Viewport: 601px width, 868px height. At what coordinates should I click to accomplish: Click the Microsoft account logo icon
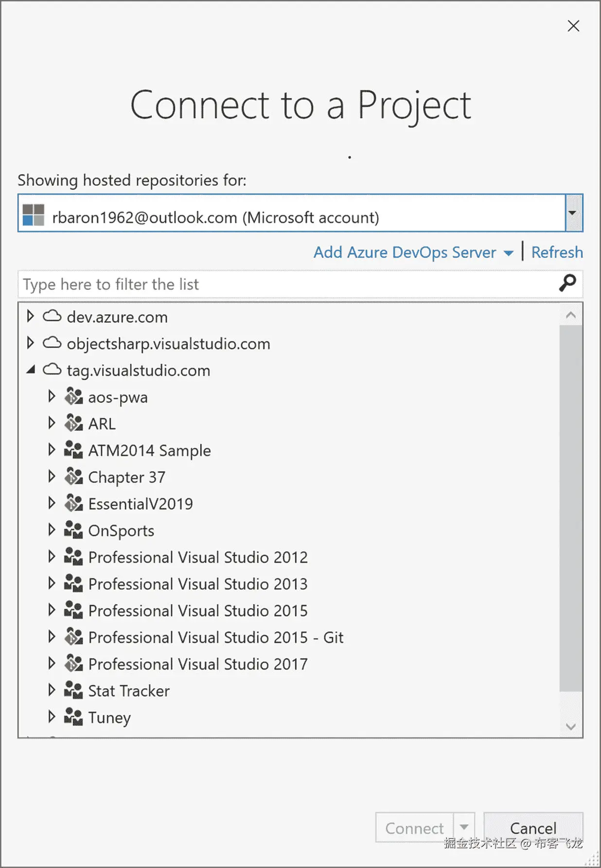34,214
